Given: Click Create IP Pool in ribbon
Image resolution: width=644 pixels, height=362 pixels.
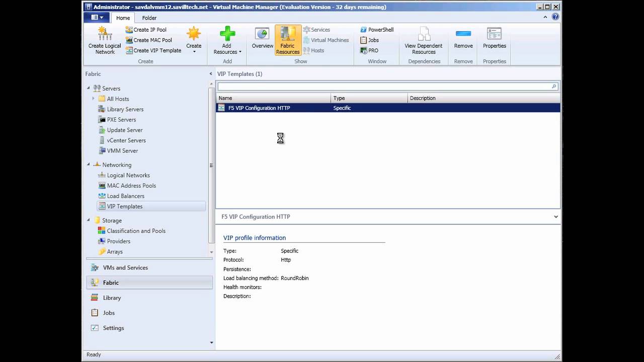Looking at the screenshot, I should click(x=146, y=30).
